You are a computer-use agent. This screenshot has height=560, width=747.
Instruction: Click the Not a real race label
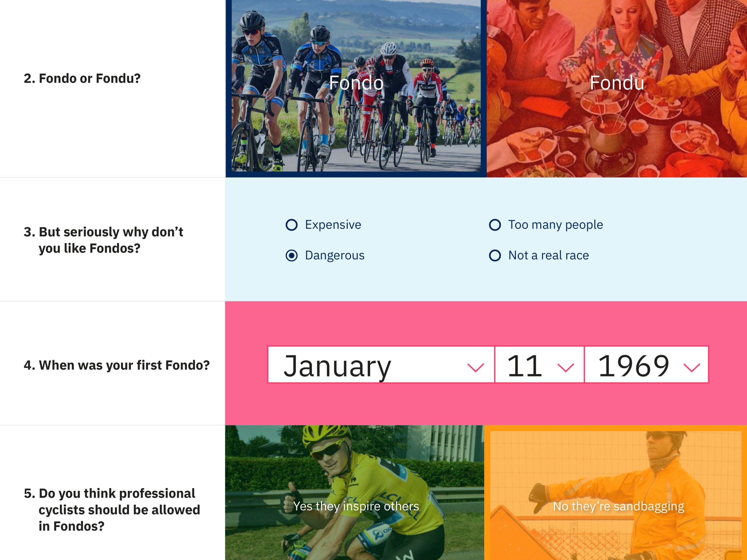click(x=548, y=255)
